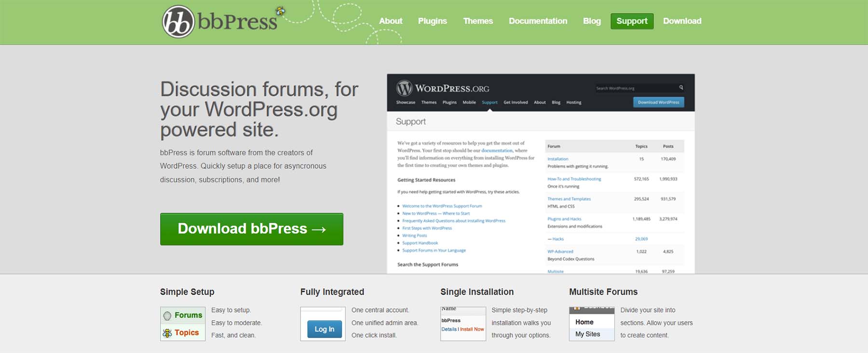868x353 pixels.
Task: Click the 'One central account.' text
Action: [380, 310]
